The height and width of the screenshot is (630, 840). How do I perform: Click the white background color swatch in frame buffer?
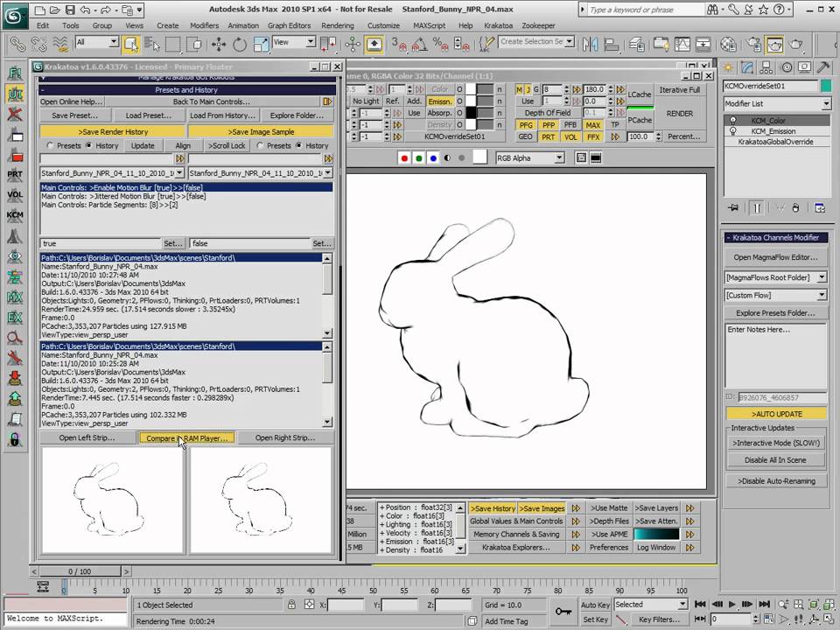479,157
